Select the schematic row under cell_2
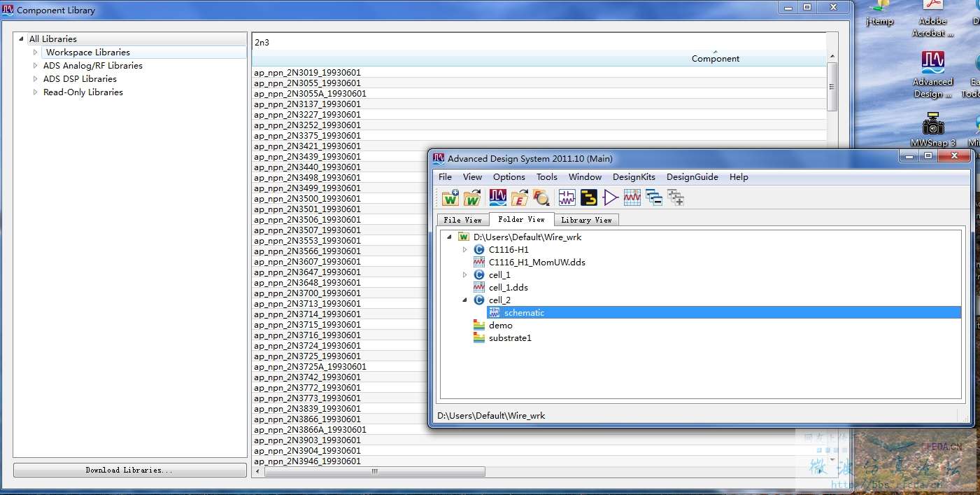This screenshot has height=495, width=980. coord(724,313)
